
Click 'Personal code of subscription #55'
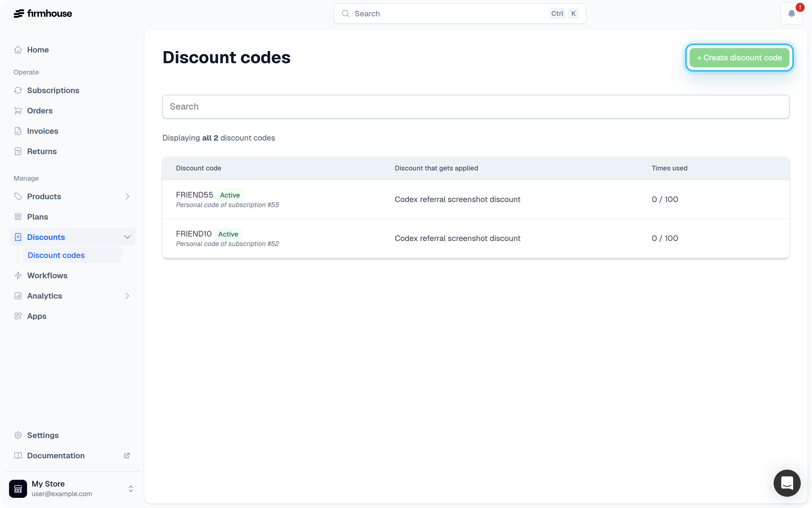(x=228, y=205)
